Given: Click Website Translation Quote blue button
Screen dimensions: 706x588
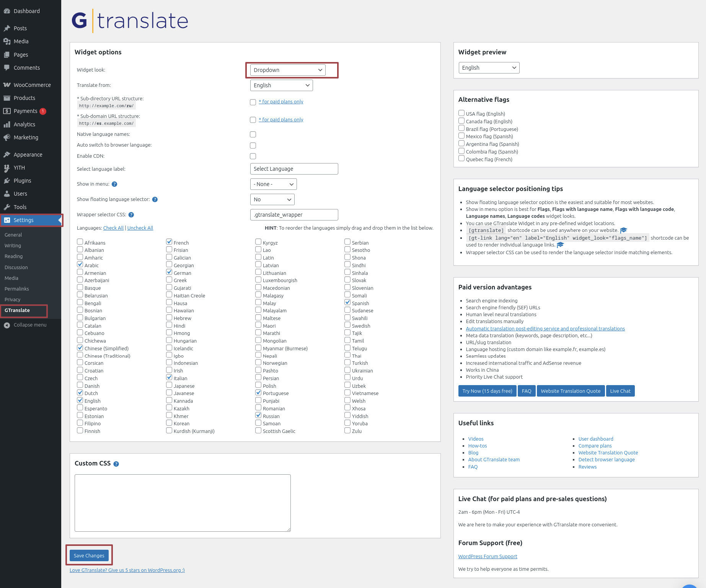Looking at the screenshot, I should point(571,391).
